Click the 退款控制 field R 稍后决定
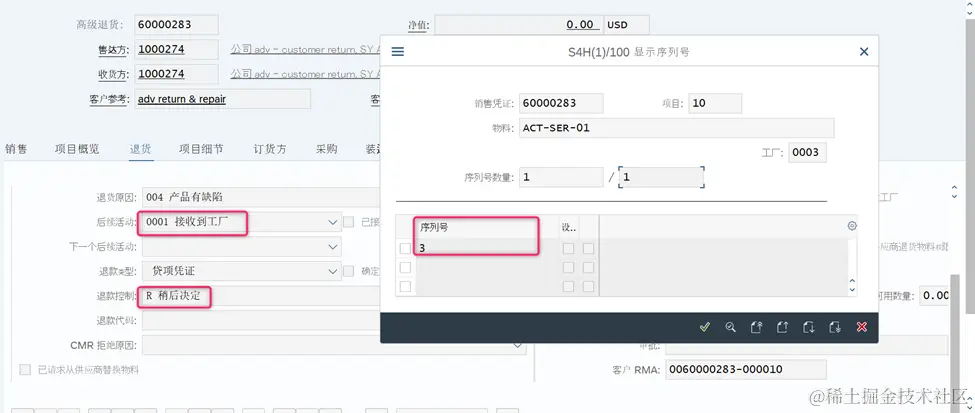Screen dimensions: 975x413 pyautogui.click(x=261, y=296)
